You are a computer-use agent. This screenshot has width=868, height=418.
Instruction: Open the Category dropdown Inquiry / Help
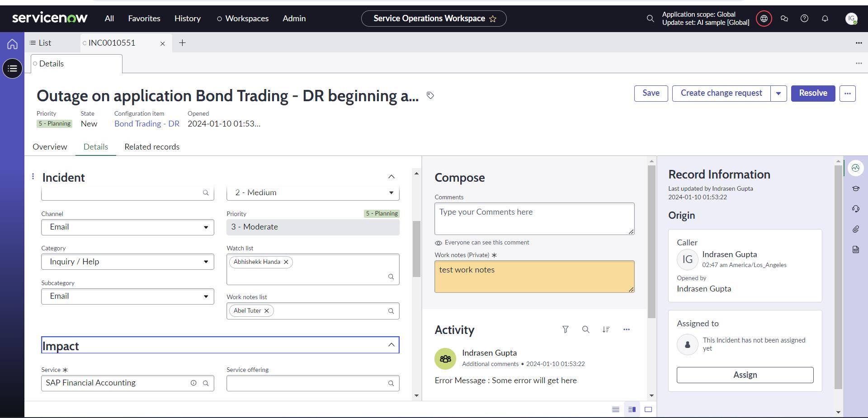[x=127, y=262]
